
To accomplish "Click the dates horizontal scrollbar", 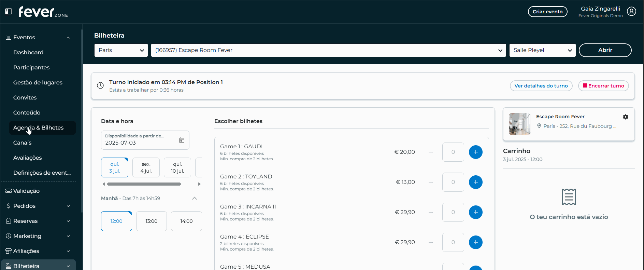I will tap(144, 184).
